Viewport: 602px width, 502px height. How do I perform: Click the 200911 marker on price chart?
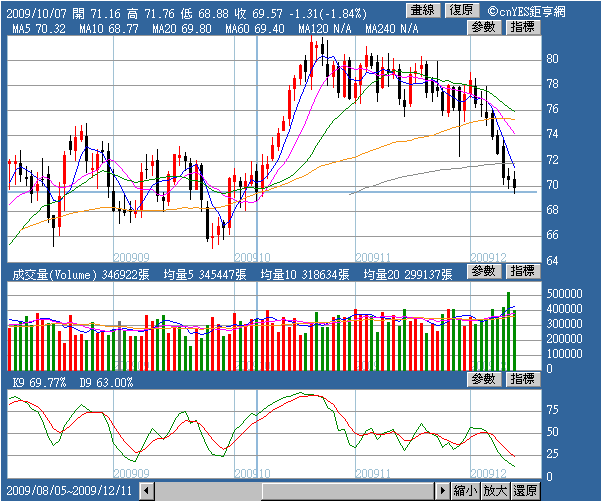point(373,257)
